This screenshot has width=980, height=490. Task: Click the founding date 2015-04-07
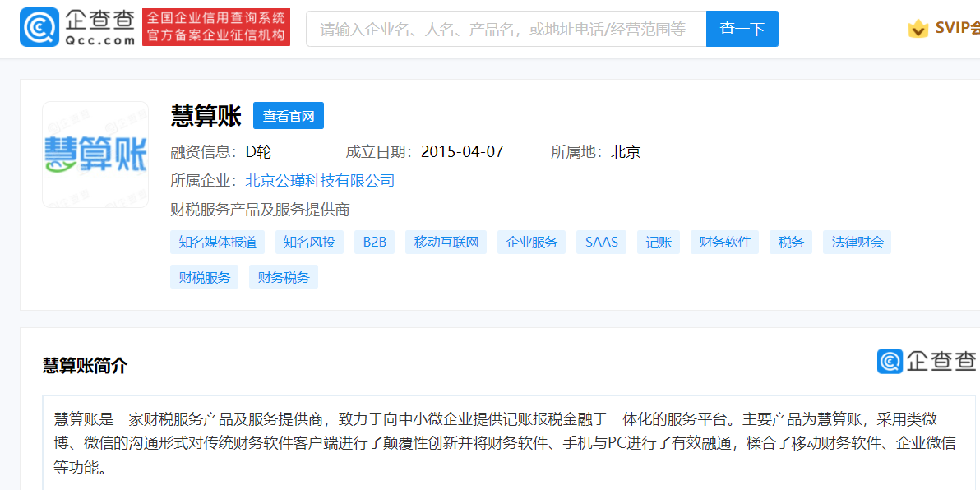462,152
